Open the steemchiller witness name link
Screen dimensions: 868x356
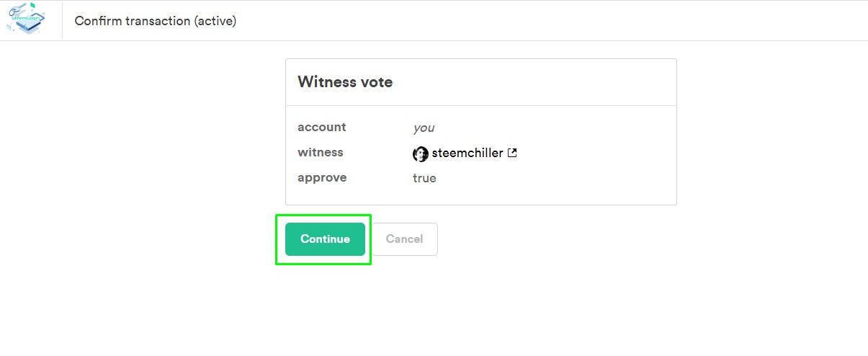tap(467, 153)
